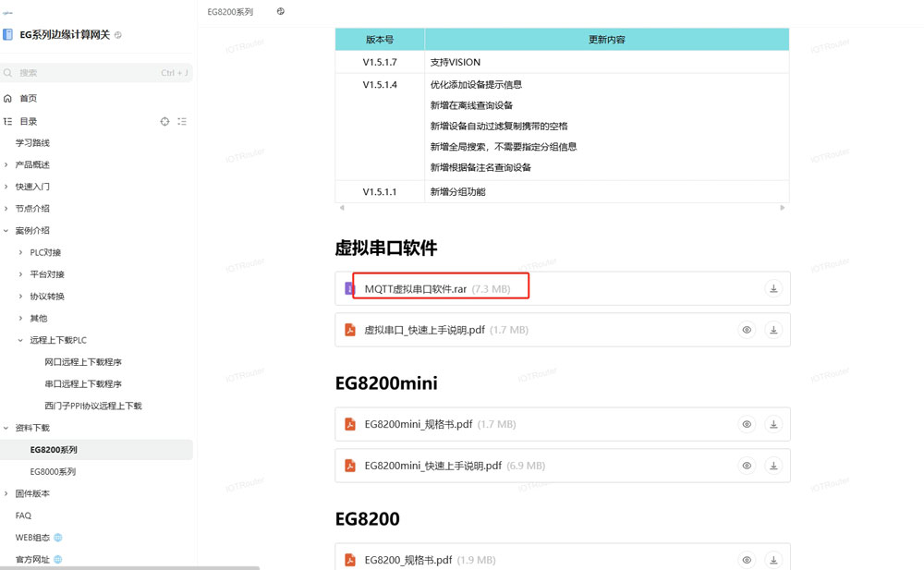Open the 首页 home item in sidebar
The width and height of the screenshot is (924, 570).
[x=28, y=99]
